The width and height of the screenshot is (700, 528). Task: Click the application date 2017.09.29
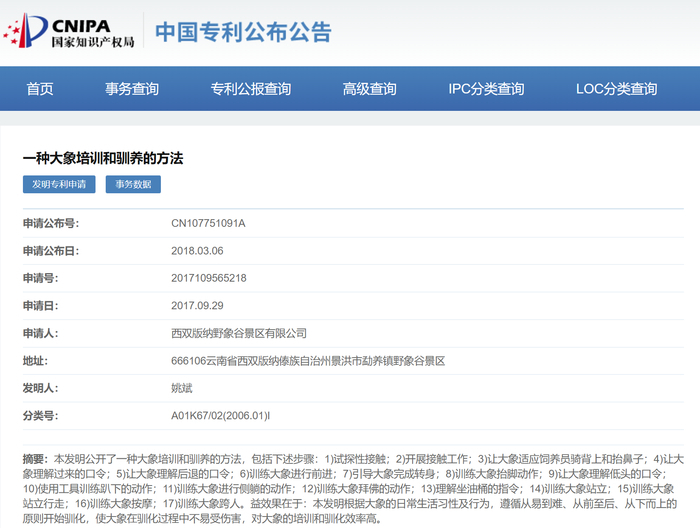click(197, 305)
